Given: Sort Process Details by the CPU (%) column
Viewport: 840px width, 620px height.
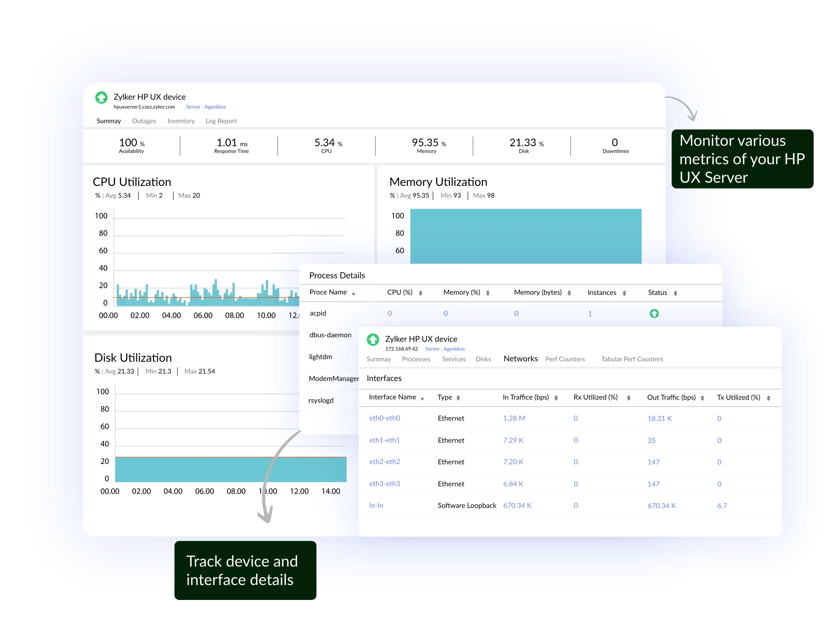Looking at the screenshot, I should coord(400,293).
